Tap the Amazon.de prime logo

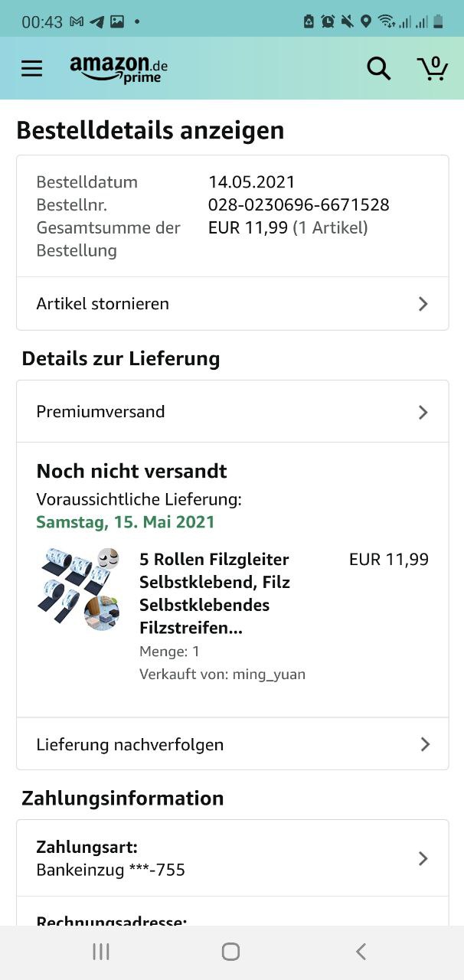(x=119, y=69)
